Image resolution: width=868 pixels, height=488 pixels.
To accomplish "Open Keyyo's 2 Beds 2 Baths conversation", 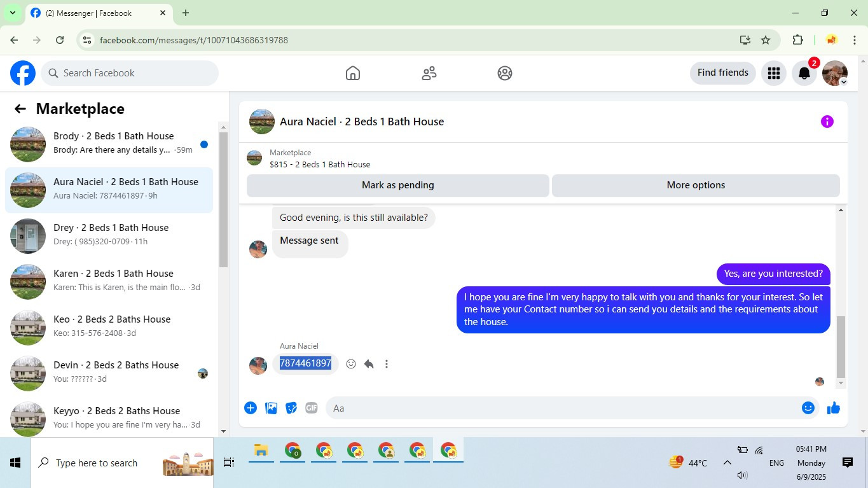I will 109,419.
